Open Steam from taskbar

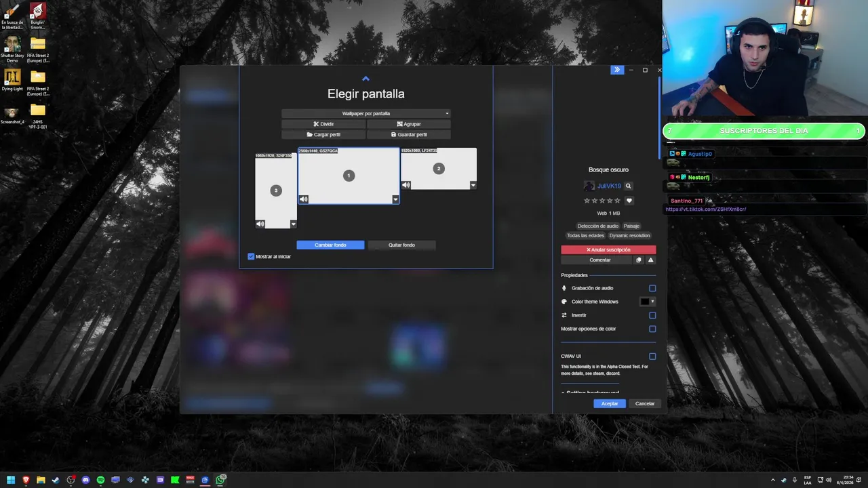pos(56,480)
